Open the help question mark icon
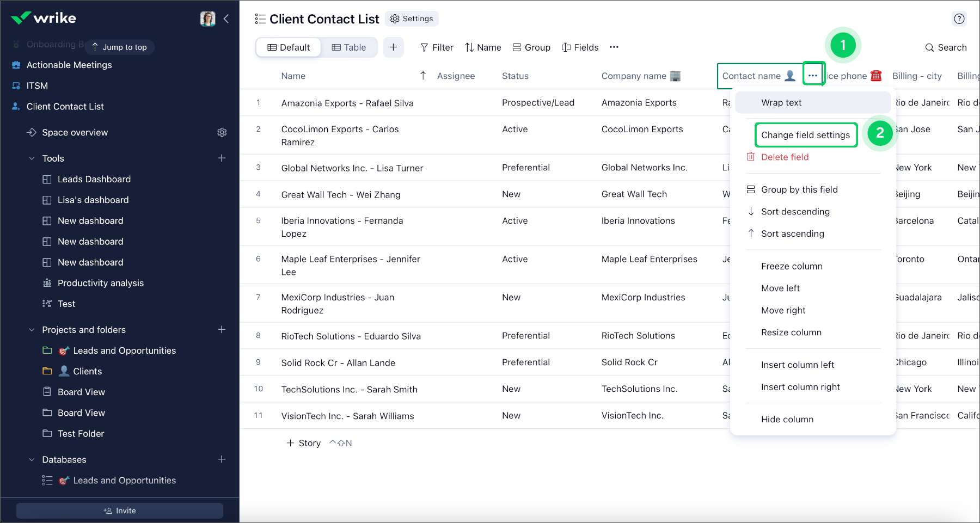The width and height of the screenshot is (980, 523). (x=959, y=19)
